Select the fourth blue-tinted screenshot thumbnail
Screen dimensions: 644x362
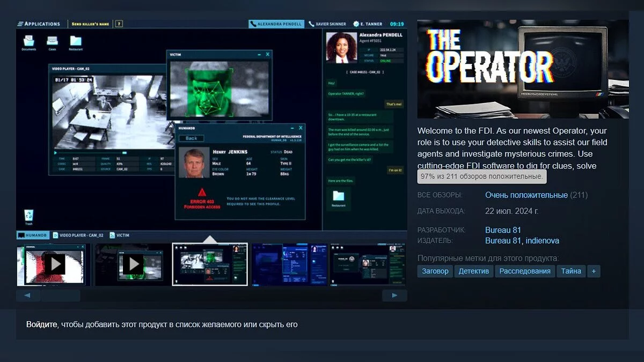(x=289, y=264)
